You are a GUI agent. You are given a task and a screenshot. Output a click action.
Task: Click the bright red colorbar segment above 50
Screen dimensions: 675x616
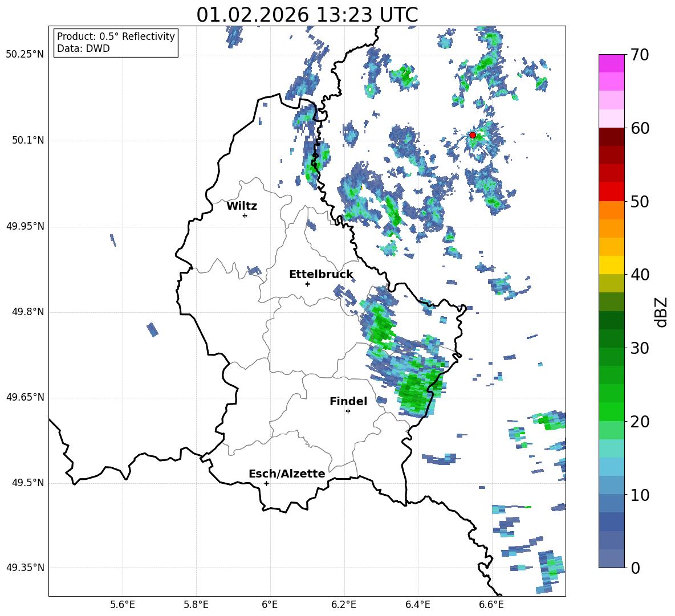pos(611,192)
